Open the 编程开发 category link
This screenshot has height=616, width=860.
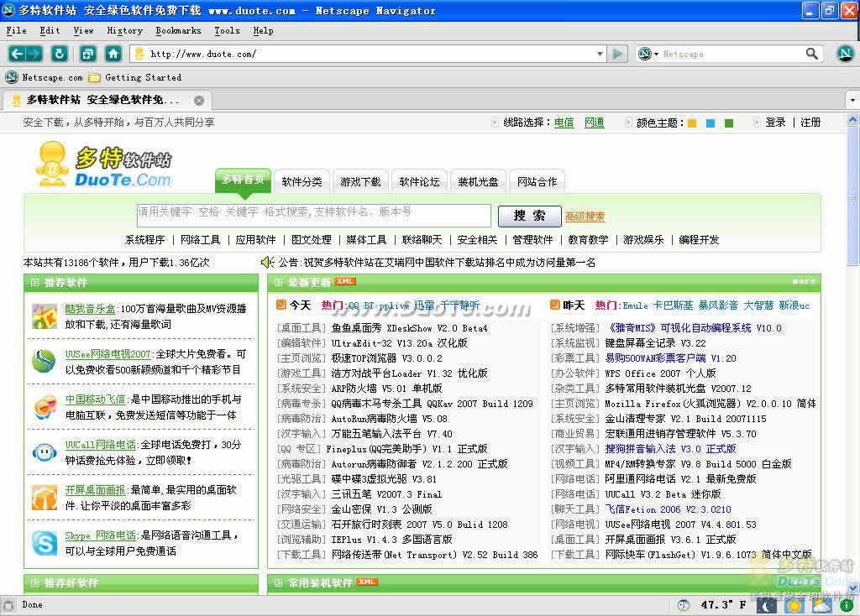pos(699,239)
